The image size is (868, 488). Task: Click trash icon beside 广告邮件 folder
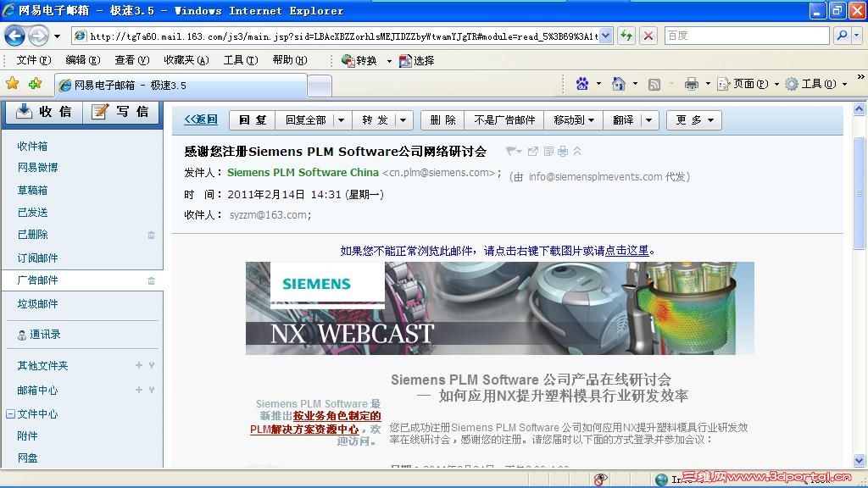(151, 281)
